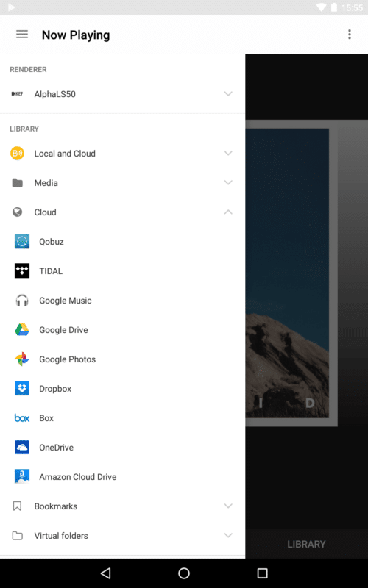Tap the Android back button
368x588 pixels.
(106, 573)
